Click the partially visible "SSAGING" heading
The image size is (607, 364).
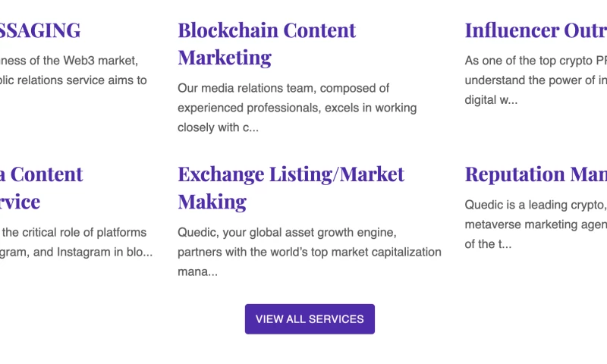39,30
